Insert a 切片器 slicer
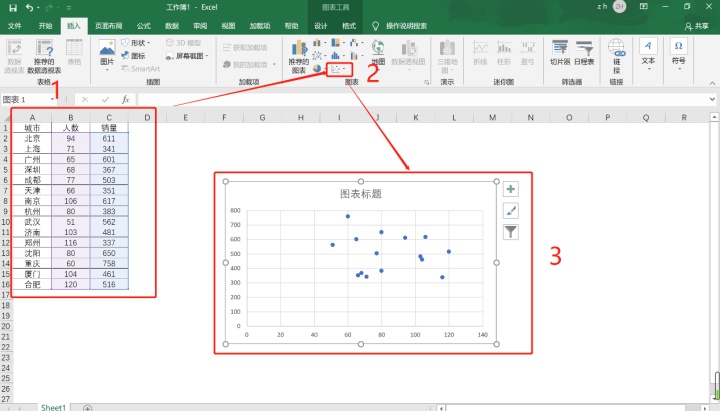The width and height of the screenshot is (720, 411). coord(560,53)
